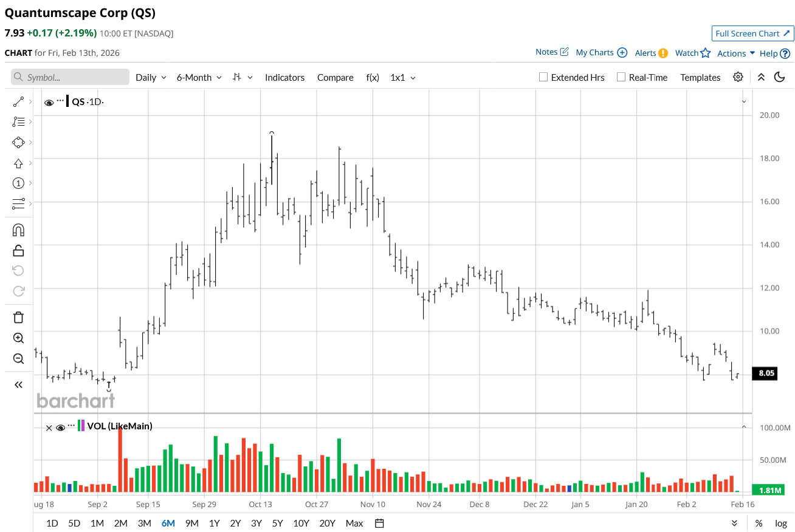
Task: Open the Actions dropdown menu
Action: (736, 53)
